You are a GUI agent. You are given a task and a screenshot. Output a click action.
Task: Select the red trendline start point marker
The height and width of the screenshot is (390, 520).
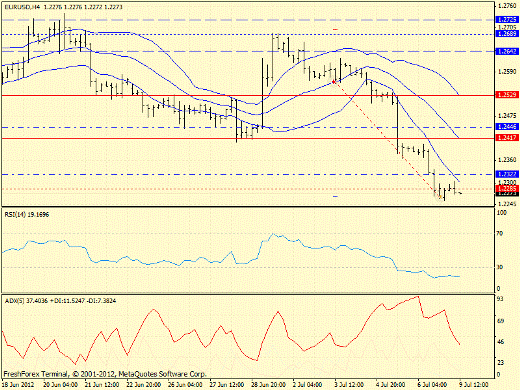coord(334,82)
